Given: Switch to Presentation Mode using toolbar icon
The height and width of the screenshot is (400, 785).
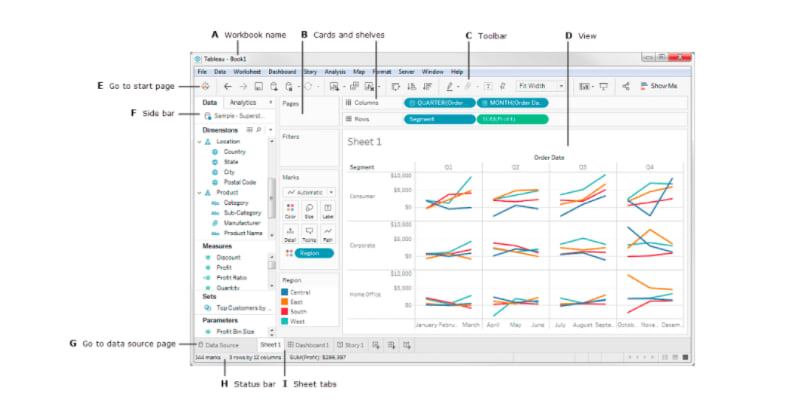Looking at the screenshot, I should point(604,86).
